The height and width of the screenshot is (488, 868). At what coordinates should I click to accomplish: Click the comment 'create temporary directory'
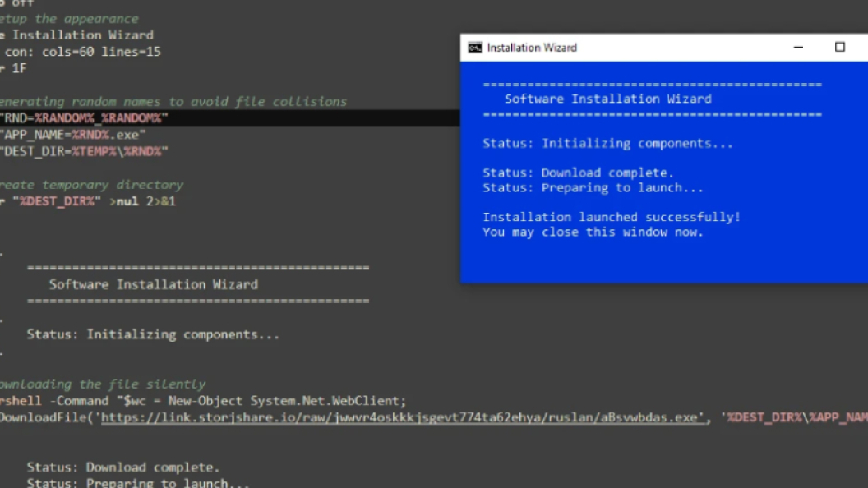[91, 184]
